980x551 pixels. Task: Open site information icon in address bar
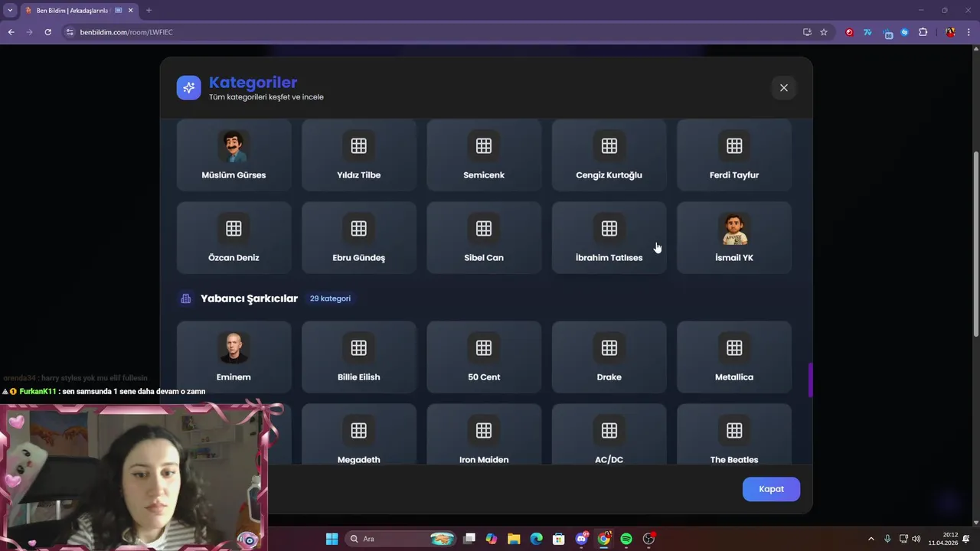pyautogui.click(x=70, y=32)
